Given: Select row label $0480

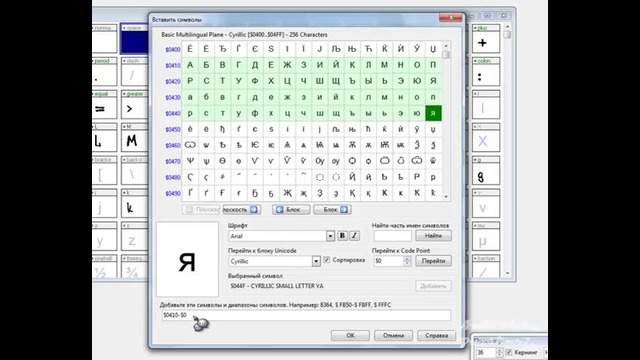Looking at the screenshot, I should [173, 178].
